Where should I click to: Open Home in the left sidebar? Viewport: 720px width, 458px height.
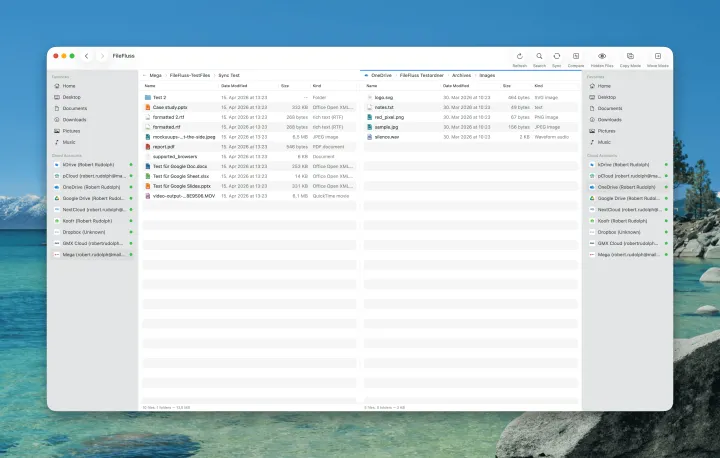[93, 86]
